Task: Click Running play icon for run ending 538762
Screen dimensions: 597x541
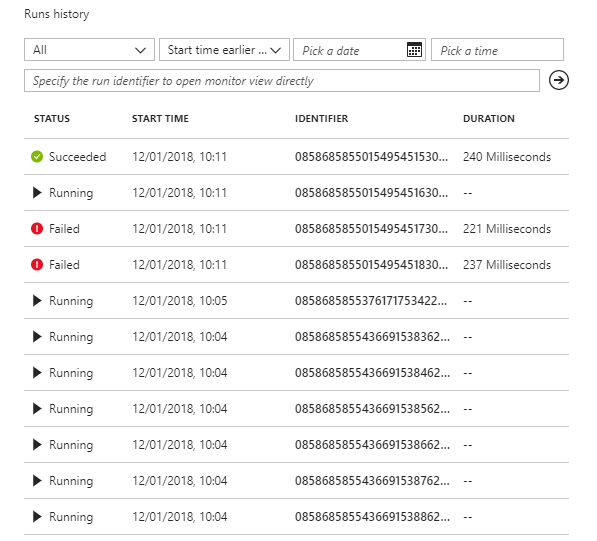Action: (x=37, y=480)
